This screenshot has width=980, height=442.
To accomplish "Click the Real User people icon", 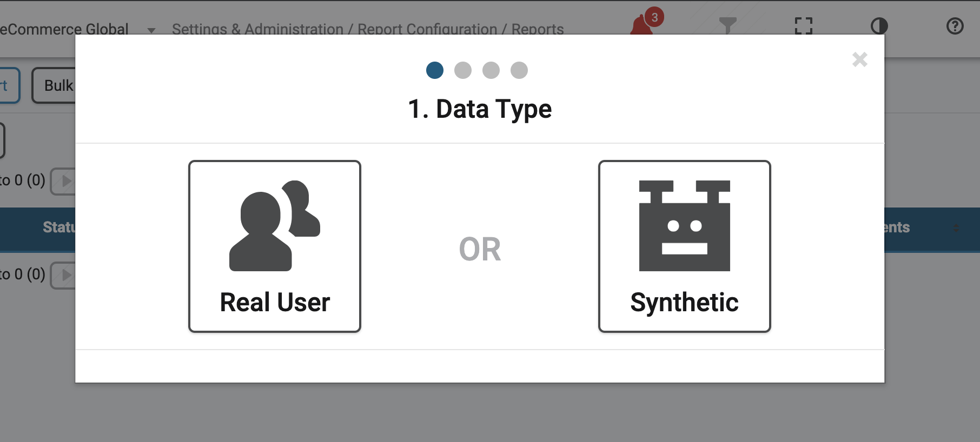I will point(275,226).
